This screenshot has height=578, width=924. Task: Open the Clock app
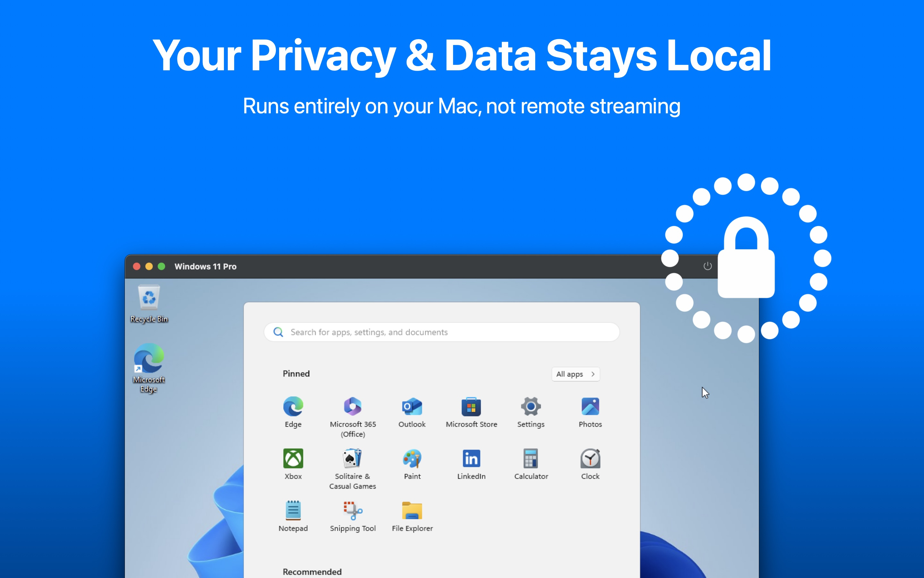click(x=590, y=464)
